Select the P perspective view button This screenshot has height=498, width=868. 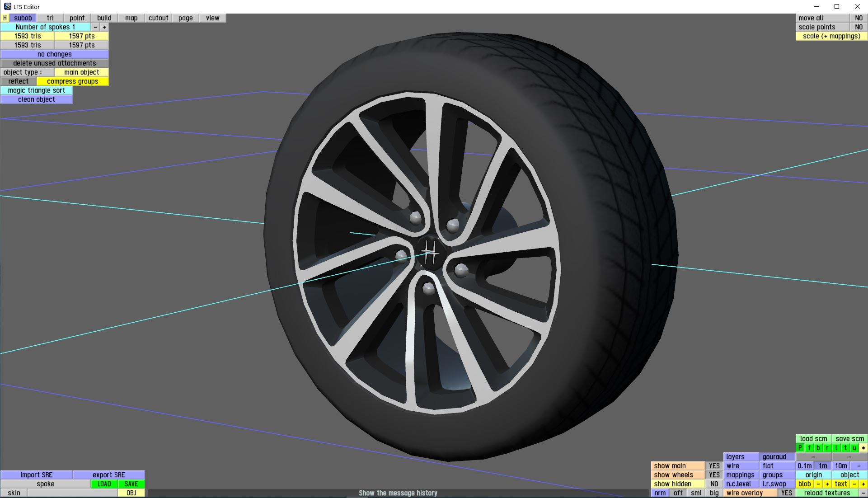(x=800, y=448)
